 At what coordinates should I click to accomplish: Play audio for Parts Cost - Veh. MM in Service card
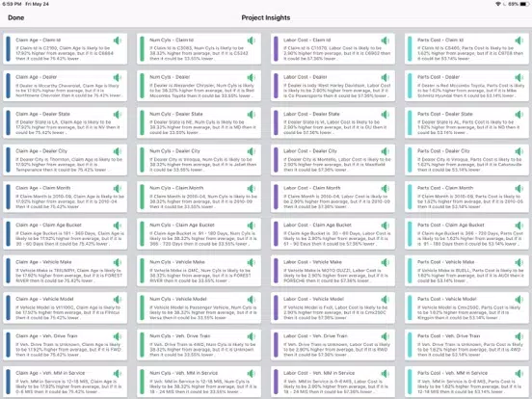[519, 374]
